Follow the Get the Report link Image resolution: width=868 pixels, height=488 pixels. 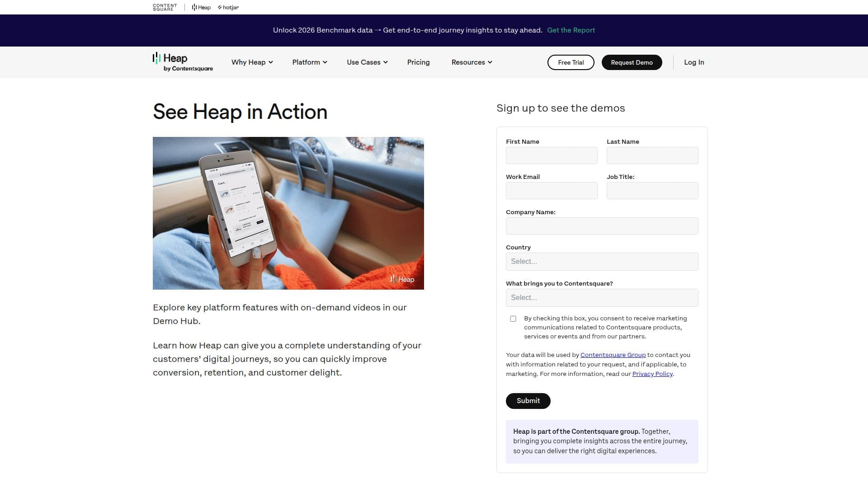click(571, 30)
